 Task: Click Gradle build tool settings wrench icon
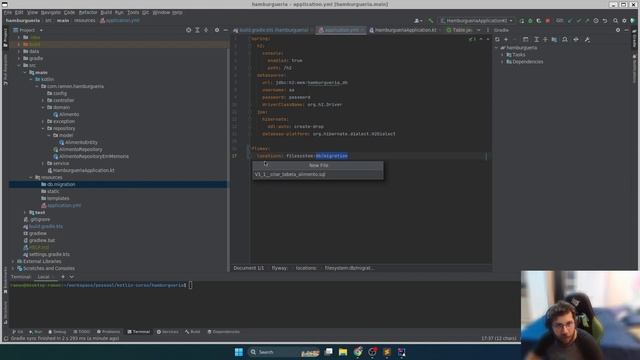pyautogui.click(x=587, y=40)
